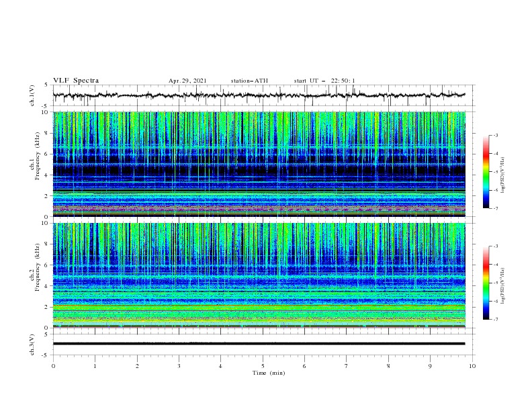Click the ch.3 flat black waveform trace
This screenshot has width=532, height=411.
coord(259,344)
